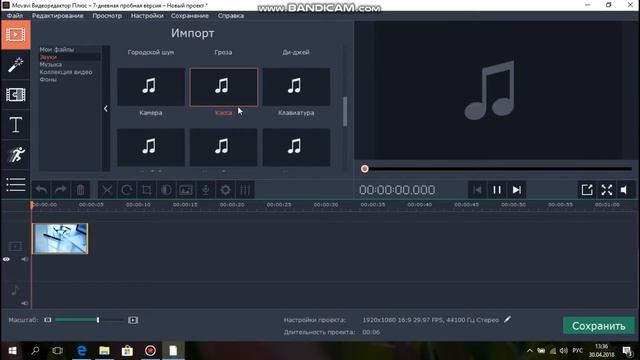Select Мои файлы in import list
The width and height of the screenshot is (640, 360).
pos(57,49)
